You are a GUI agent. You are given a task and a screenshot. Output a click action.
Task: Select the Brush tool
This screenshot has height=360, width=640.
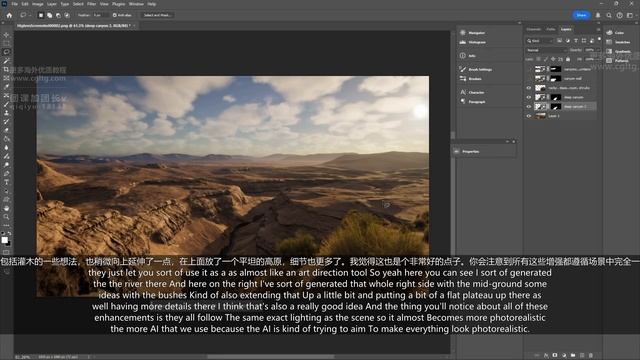tap(6, 104)
